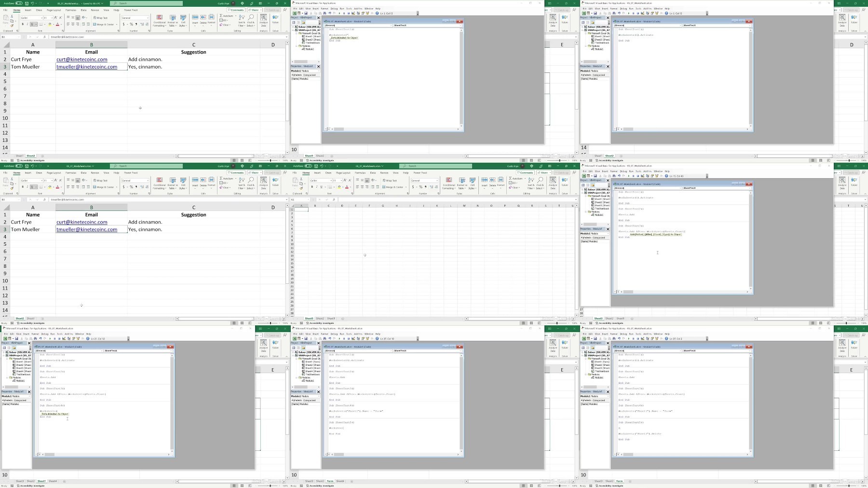
Task: Click column K header in blank-sheet Excel window
Action: pos(437,206)
